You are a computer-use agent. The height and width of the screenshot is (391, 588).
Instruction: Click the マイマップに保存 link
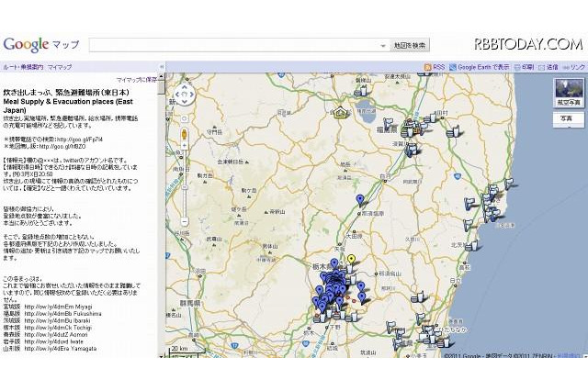point(137,80)
